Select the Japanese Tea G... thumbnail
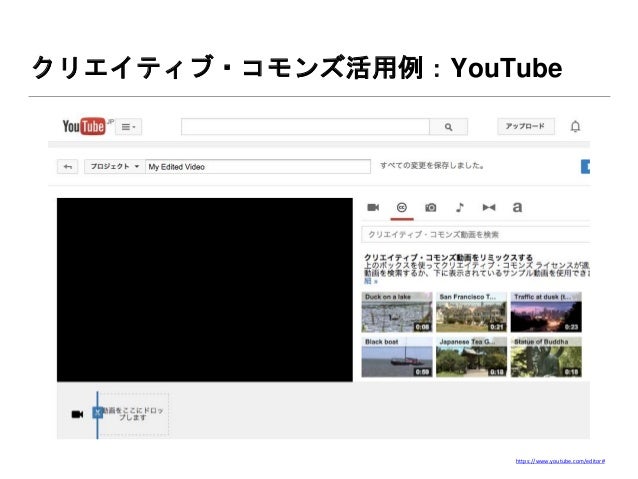638x479 pixels. click(471, 357)
